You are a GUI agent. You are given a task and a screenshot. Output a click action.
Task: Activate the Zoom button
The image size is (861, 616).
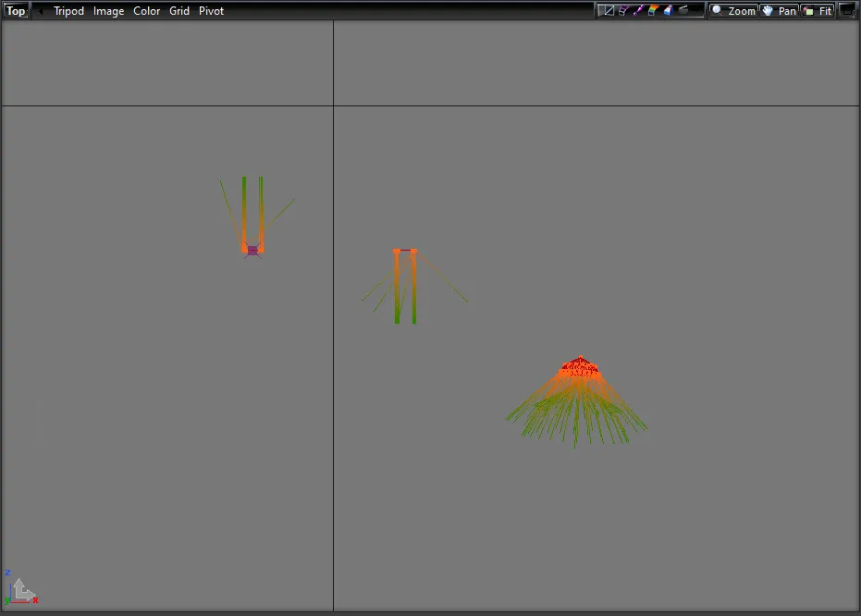click(733, 11)
